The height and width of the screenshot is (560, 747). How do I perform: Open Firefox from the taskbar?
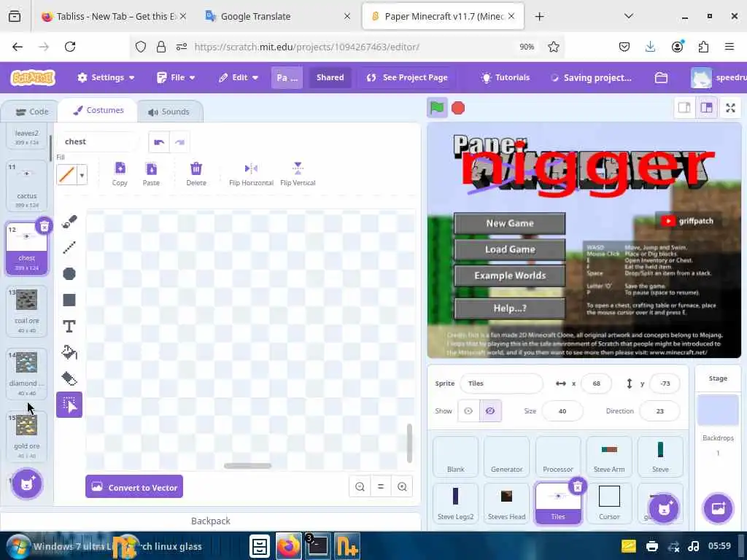click(288, 546)
